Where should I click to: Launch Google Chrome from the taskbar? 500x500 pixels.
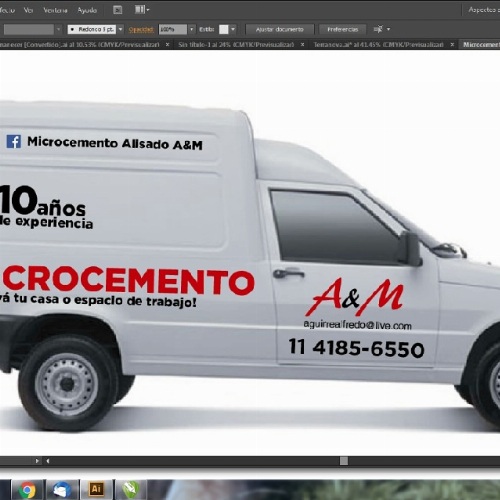click(28, 490)
